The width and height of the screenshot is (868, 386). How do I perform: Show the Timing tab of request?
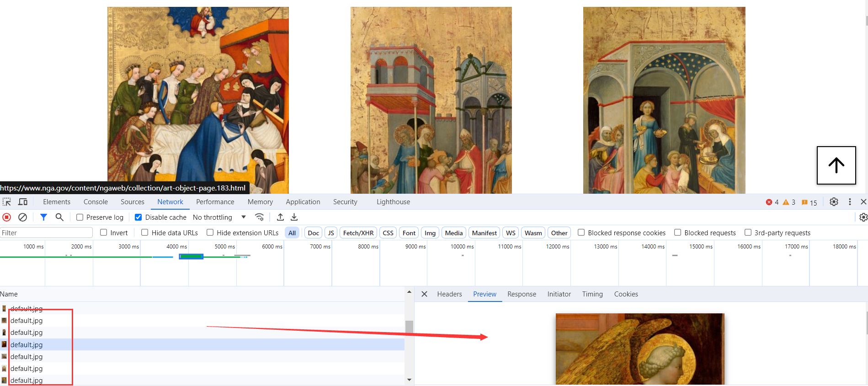[x=592, y=294]
